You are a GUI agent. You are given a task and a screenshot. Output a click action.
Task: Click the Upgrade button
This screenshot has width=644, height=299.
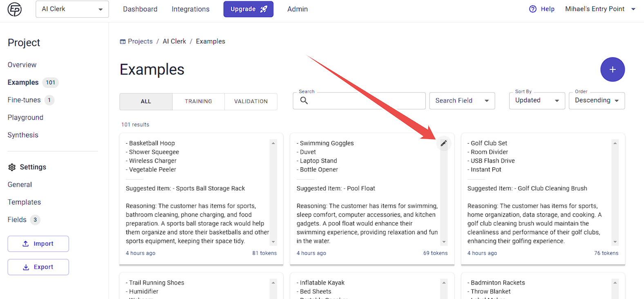click(x=248, y=9)
